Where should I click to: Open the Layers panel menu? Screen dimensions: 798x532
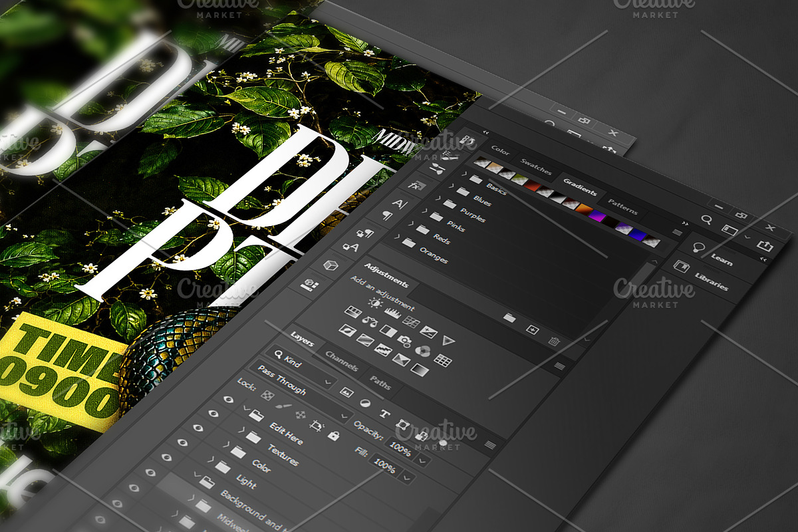[x=490, y=444]
